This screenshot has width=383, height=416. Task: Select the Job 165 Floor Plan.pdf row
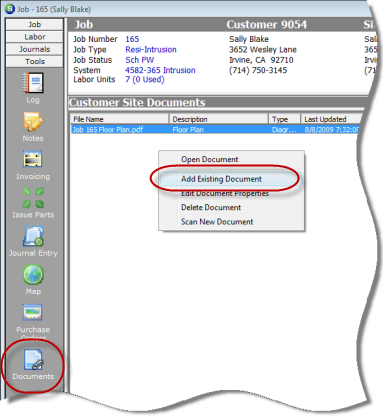tap(216, 130)
